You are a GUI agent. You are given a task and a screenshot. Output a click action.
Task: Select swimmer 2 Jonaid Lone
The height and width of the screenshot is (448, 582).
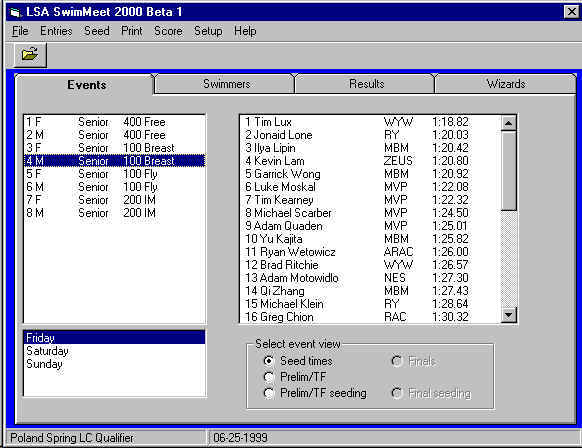[x=370, y=135]
